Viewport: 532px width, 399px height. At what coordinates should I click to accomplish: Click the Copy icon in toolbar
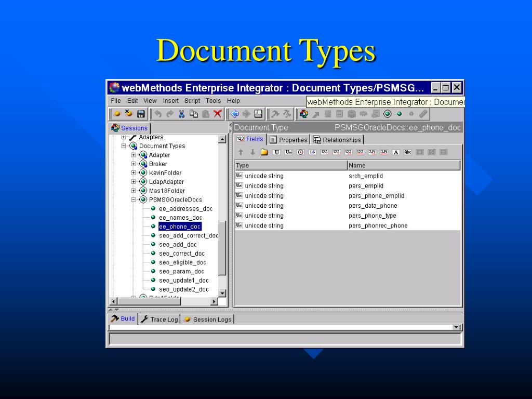[194, 114]
